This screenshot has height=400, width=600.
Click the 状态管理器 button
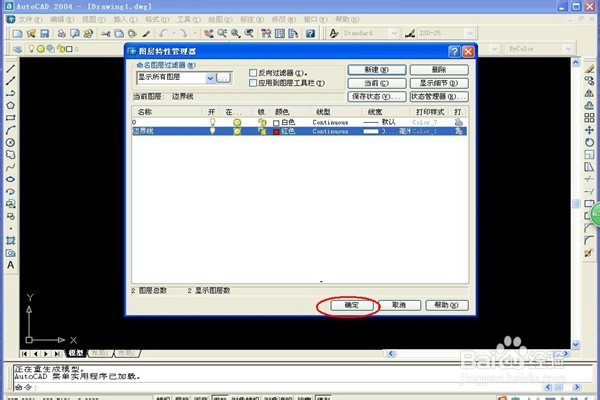point(439,96)
